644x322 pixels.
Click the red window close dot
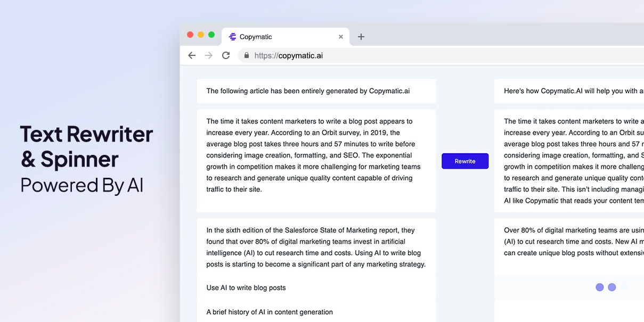point(190,35)
